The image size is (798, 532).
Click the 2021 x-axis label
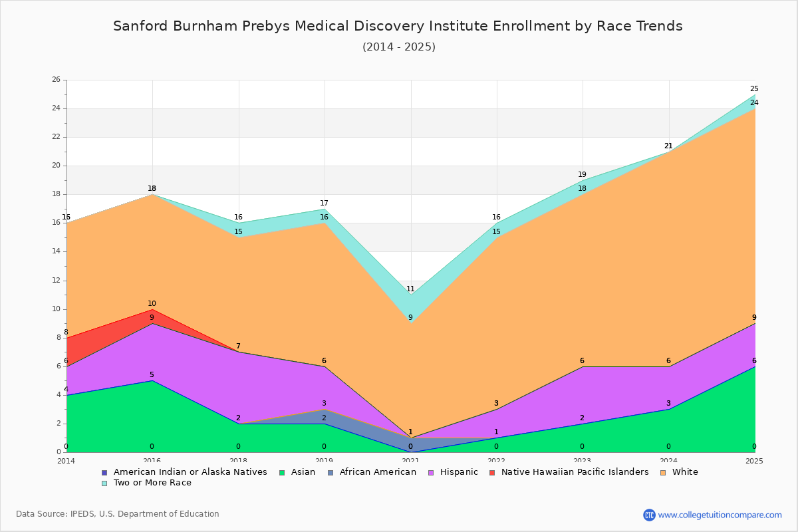[410, 461]
